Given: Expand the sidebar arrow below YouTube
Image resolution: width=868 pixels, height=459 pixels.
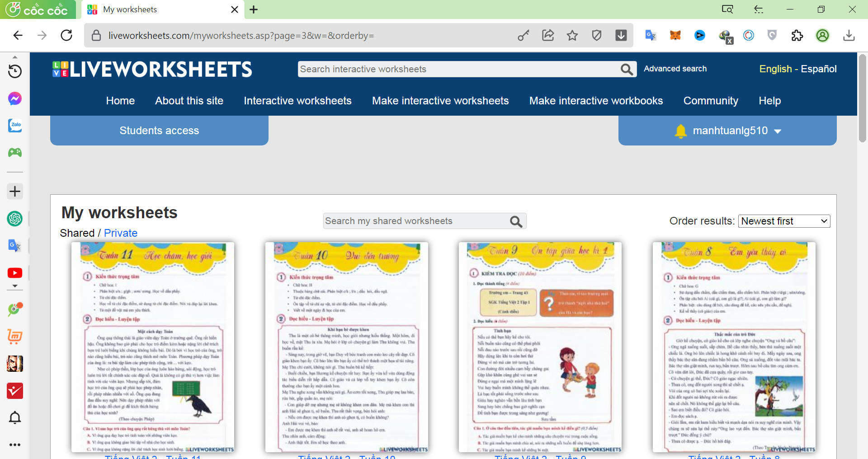Looking at the screenshot, I should click(x=15, y=286).
